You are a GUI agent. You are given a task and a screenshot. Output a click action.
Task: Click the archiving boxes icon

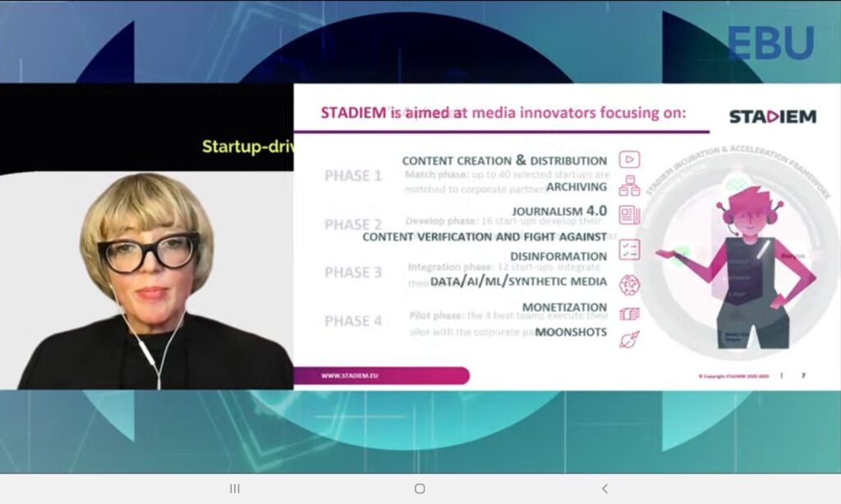pos(629,186)
